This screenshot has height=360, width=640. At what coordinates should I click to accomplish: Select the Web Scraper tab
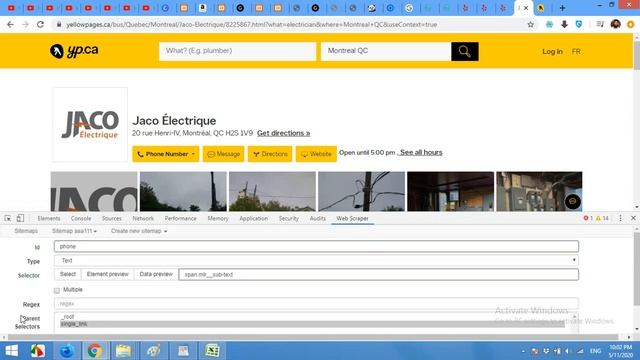tap(352, 218)
